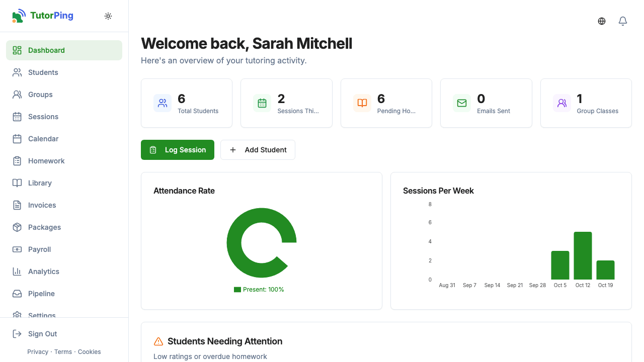Click the green attendance donut chart
The width and height of the screenshot is (644, 362).
pos(234,243)
